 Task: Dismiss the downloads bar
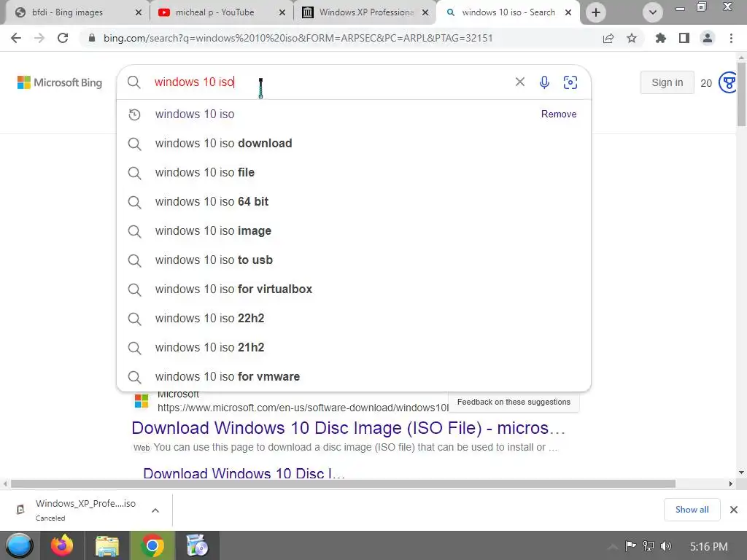pos(734,510)
